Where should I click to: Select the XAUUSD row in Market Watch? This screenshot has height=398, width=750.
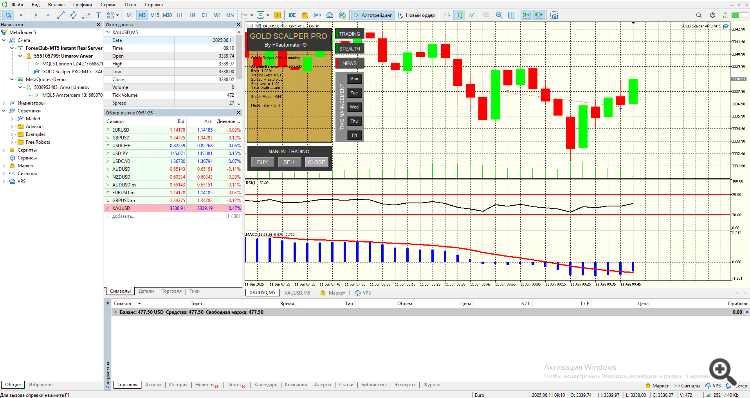pyautogui.click(x=173, y=208)
